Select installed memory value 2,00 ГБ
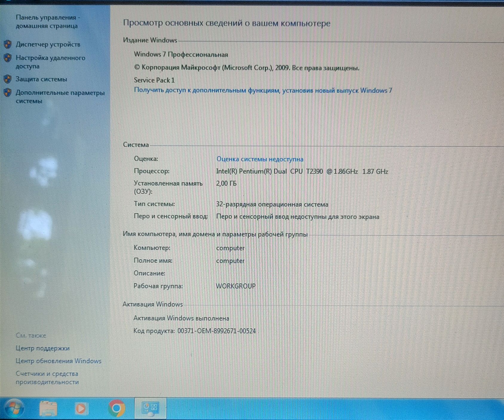 pyautogui.click(x=226, y=183)
